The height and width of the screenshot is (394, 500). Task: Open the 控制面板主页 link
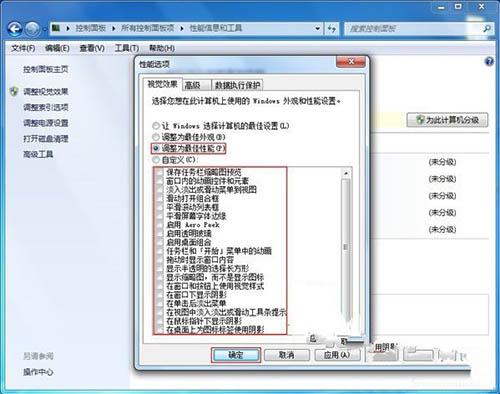46,69
